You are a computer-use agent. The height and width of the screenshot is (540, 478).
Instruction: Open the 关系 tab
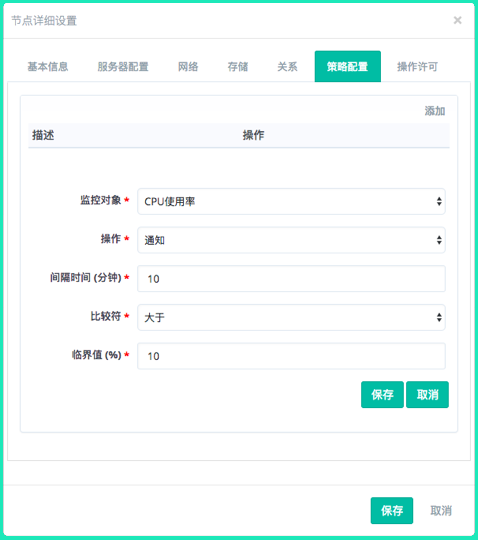(287, 66)
